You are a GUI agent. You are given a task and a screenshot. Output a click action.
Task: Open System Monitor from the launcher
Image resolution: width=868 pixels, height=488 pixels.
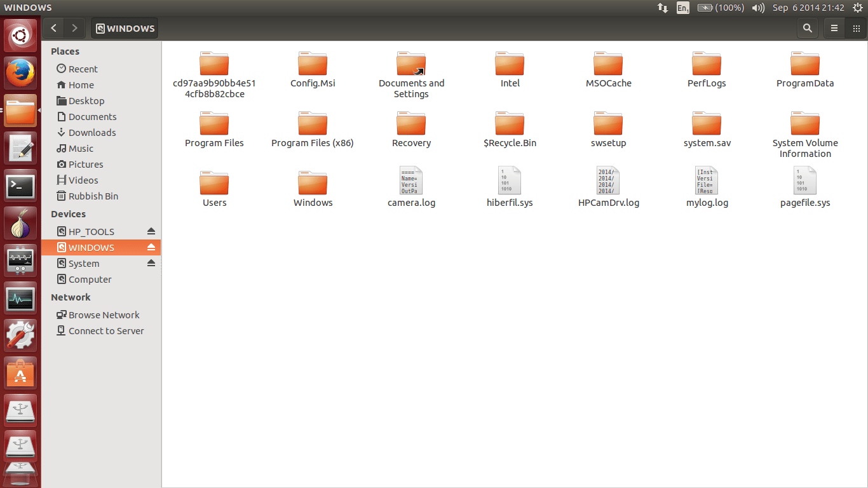(20, 299)
